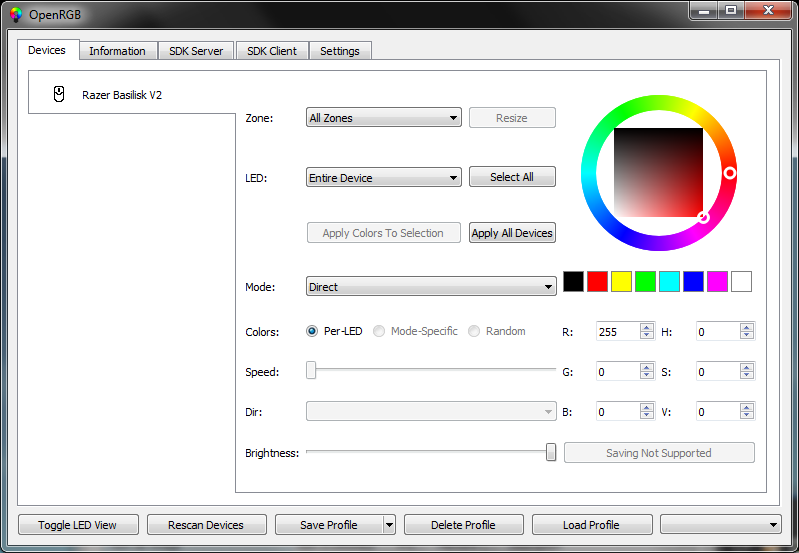Screen dimensions: 799x553
Task: Select Per-LED colors radio button
Action: coord(312,331)
